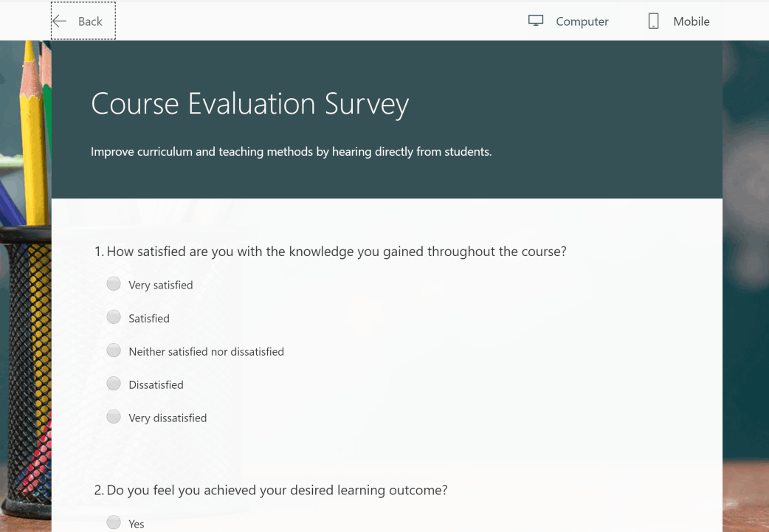Click the Computer monitor icon
The image size is (769, 532).
pyautogui.click(x=536, y=21)
